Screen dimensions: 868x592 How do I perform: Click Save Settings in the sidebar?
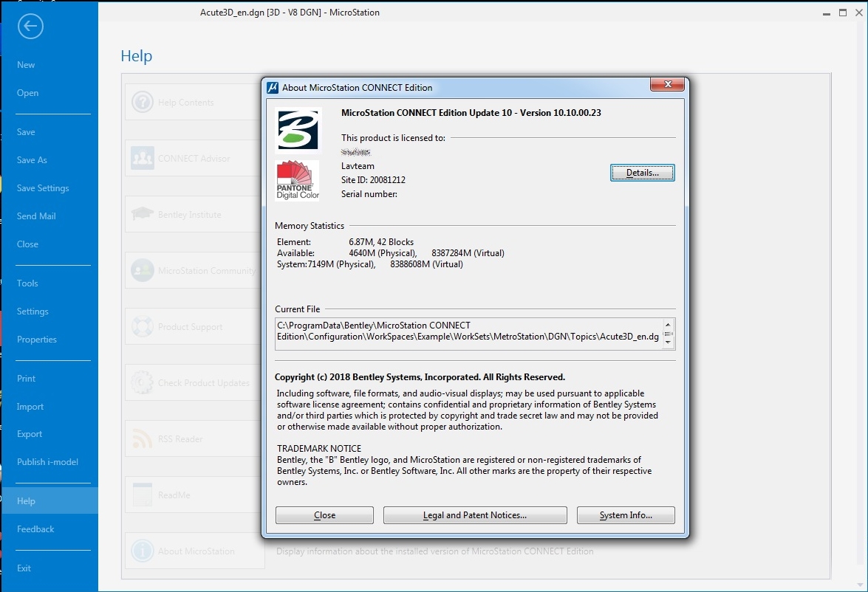pyautogui.click(x=43, y=188)
